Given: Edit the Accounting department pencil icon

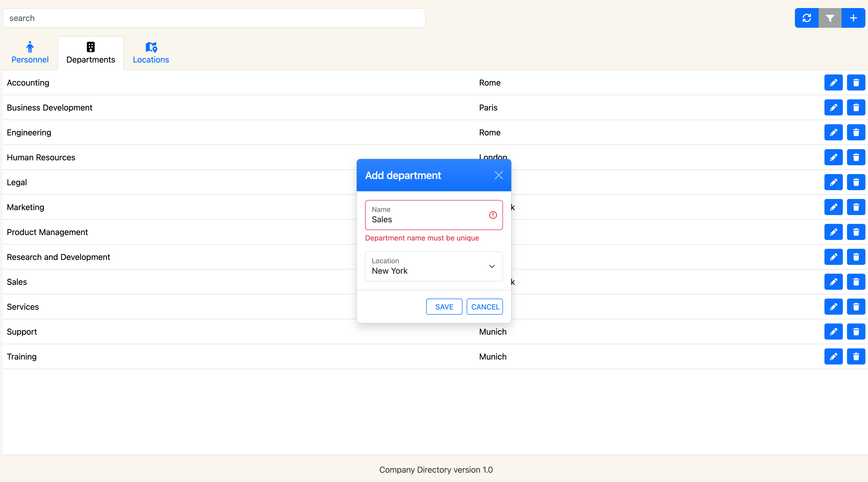Looking at the screenshot, I should pos(833,83).
